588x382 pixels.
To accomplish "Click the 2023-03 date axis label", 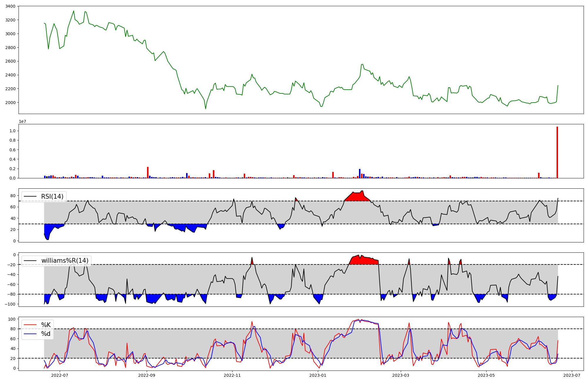I will click(401, 375).
